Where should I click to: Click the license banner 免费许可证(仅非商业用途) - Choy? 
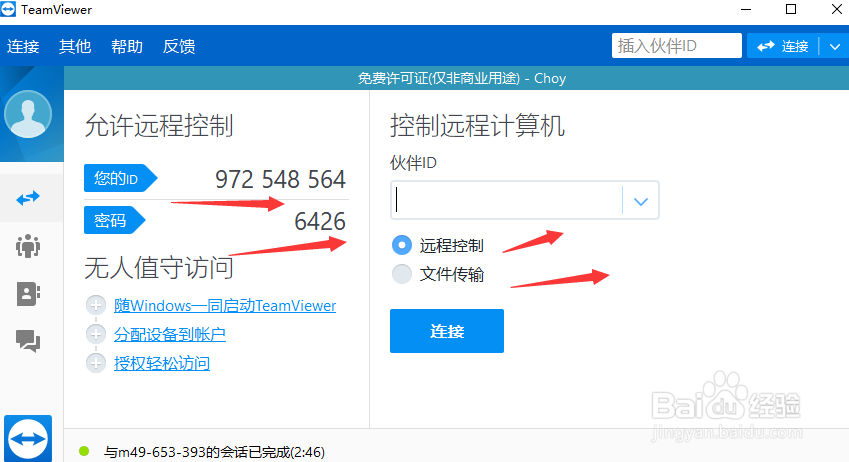pyautogui.click(x=462, y=79)
